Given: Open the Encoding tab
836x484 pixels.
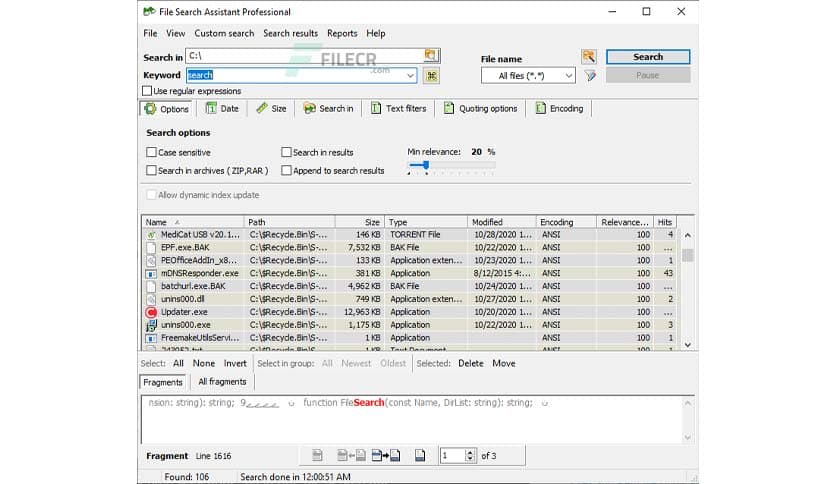Looking at the screenshot, I should [559, 109].
